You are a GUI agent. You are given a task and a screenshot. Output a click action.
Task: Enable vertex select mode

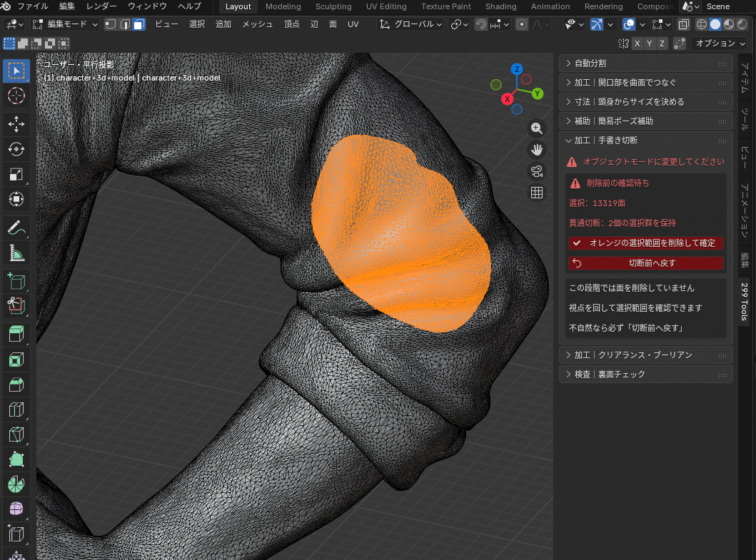(x=111, y=24)
